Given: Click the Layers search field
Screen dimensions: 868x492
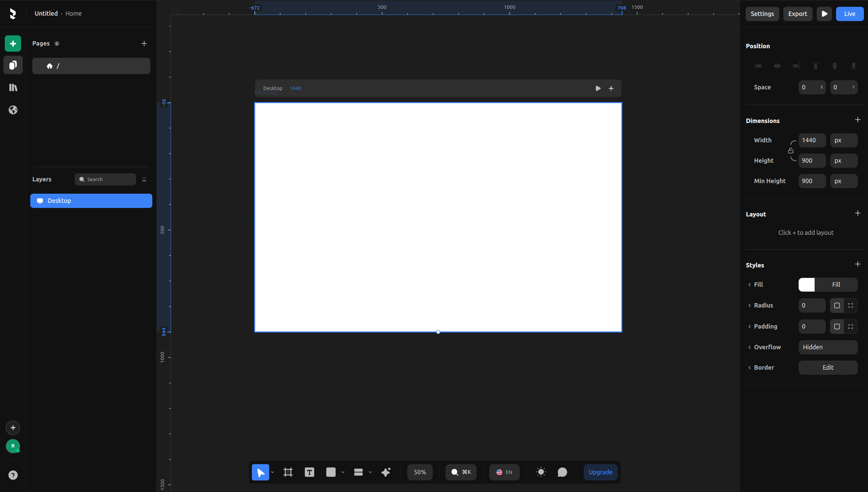Looking at the screenshot, I should (x=105, y=179).
